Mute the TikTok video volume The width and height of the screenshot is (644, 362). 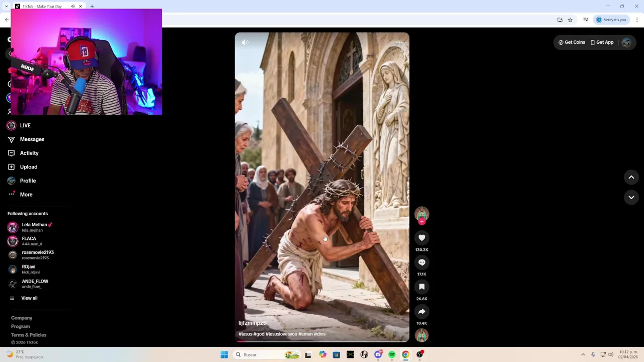(245, 43)
